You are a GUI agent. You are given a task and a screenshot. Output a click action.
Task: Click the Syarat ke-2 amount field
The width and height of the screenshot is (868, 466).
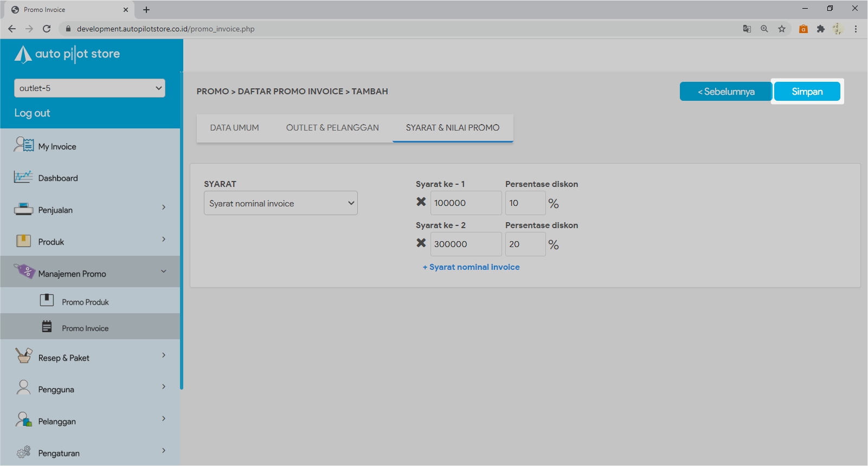465,244
